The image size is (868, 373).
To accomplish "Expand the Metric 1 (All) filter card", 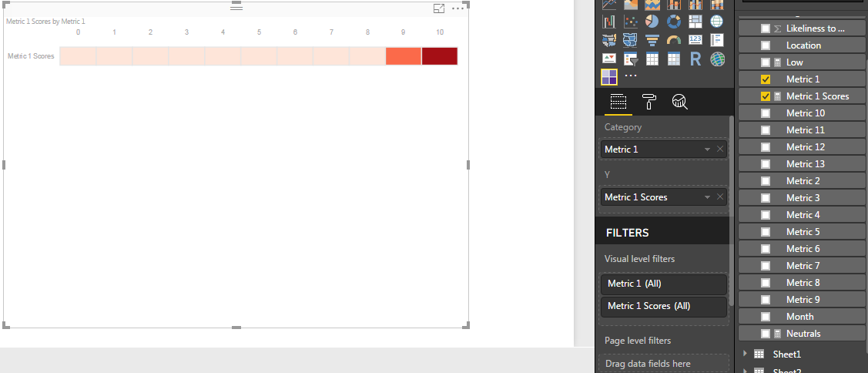I will [664, 284].
